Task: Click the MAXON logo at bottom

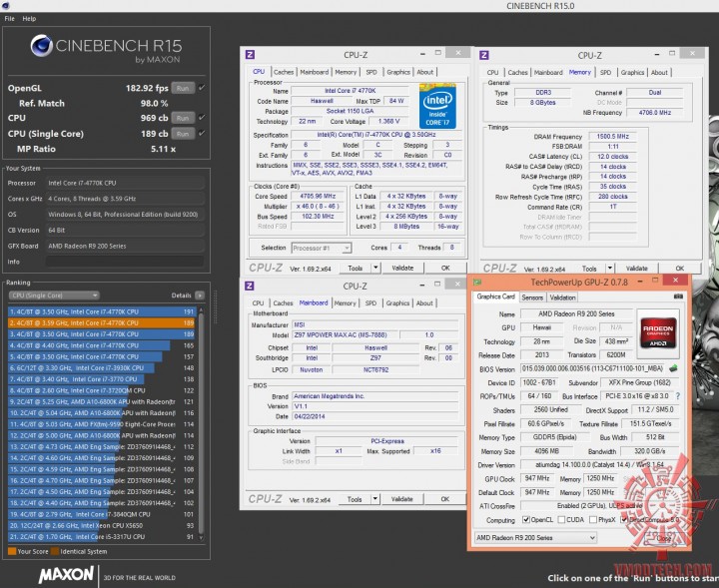Action: click(66, 575)
